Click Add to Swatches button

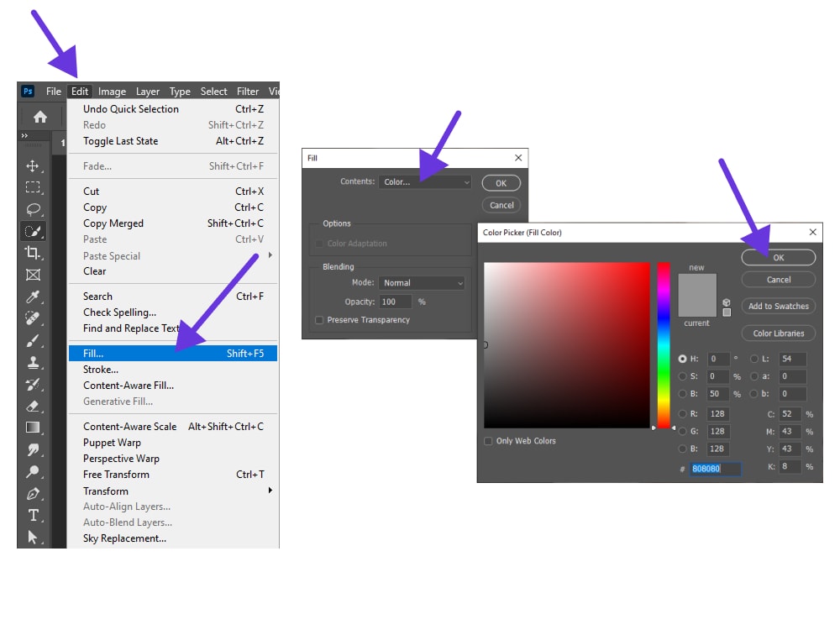(x=779, y=306)
